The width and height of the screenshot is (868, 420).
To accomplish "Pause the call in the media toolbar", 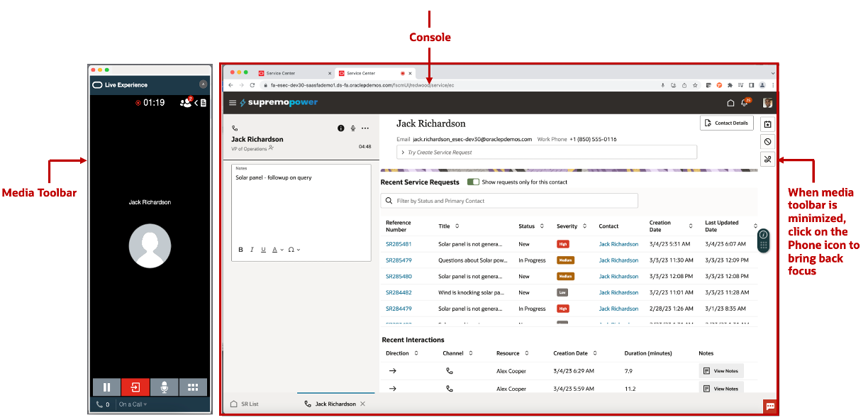I will click(106, 387).
